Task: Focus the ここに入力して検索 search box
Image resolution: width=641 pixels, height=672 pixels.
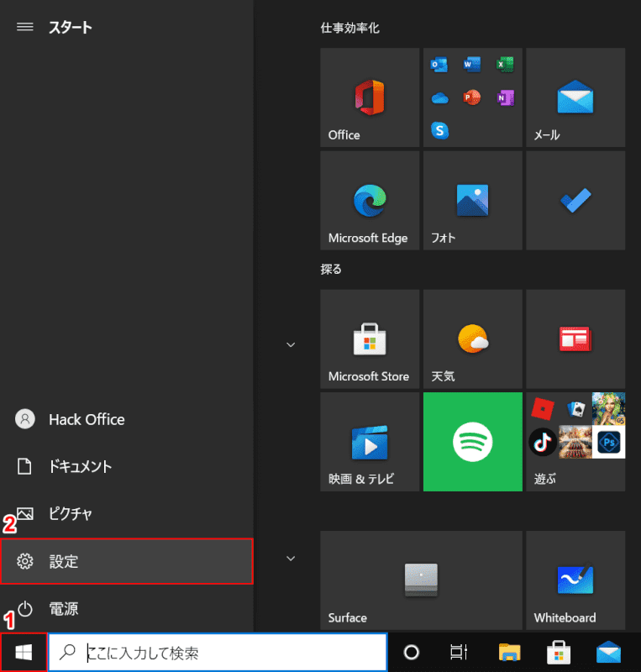Action: point(218,653)
